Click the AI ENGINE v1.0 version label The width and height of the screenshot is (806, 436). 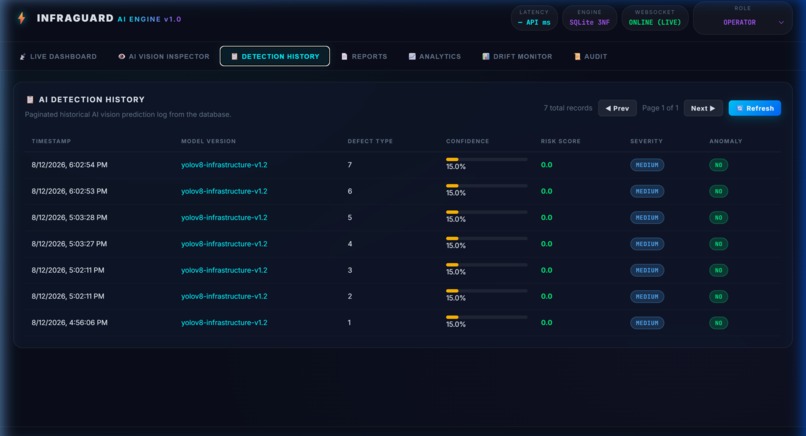(149, 19)
